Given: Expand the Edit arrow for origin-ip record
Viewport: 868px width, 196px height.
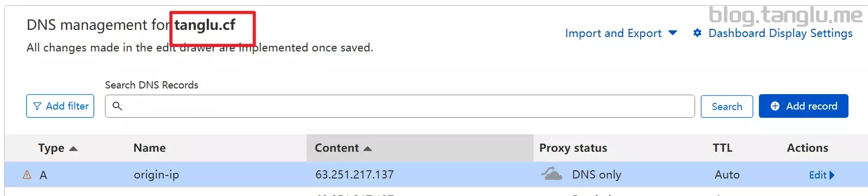Looking at the screenshot, I should click(832, 175).
